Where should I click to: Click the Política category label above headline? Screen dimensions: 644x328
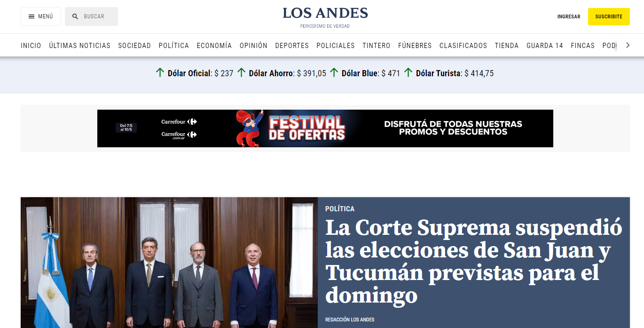point(340,208)
